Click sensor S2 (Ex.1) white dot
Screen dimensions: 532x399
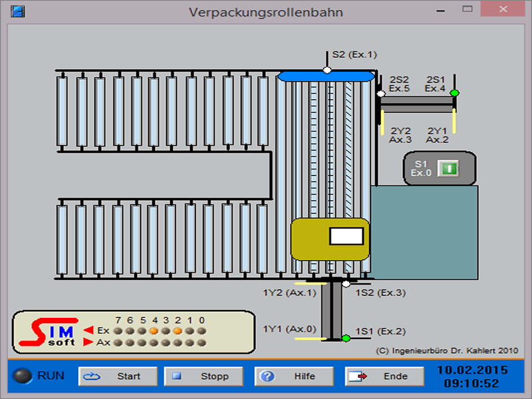click(x=327, y=70)
